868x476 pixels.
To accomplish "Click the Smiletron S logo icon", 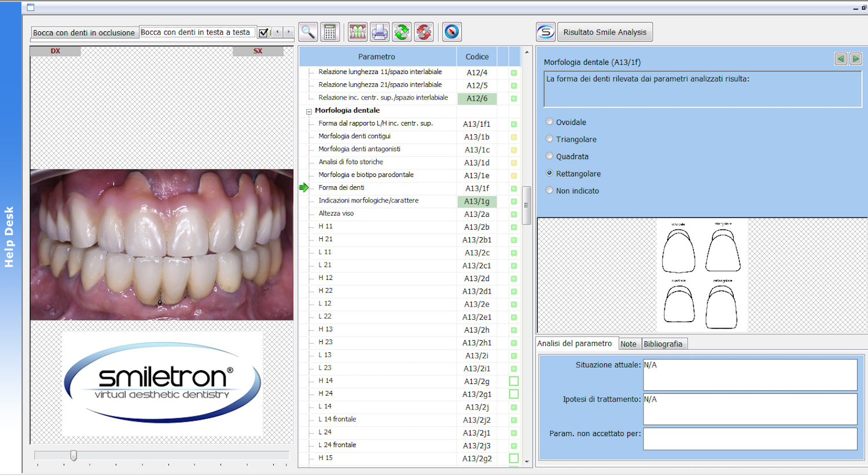I will point(545,32).
